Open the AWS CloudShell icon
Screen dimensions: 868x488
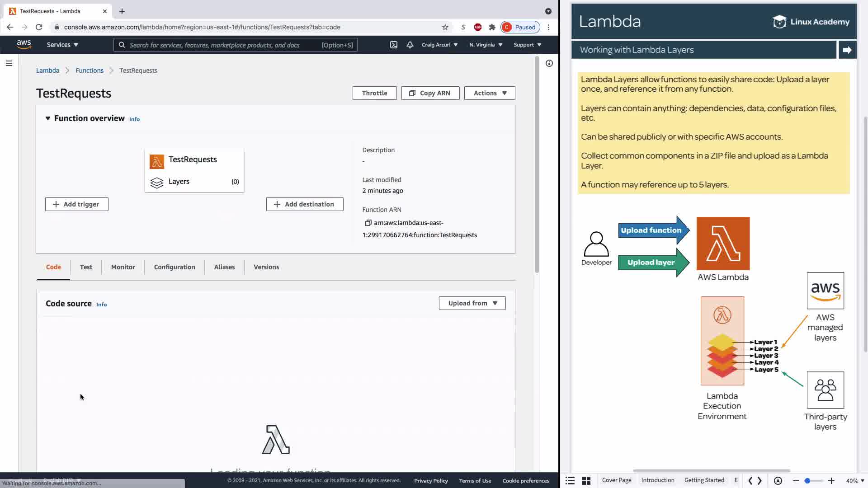tap(394, 45)
